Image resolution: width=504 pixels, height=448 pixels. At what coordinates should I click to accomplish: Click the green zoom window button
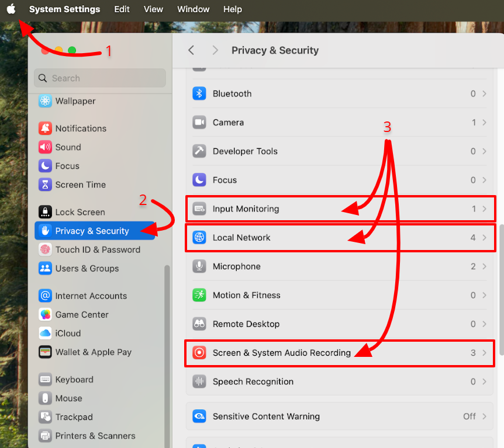[x=72, y=50]
